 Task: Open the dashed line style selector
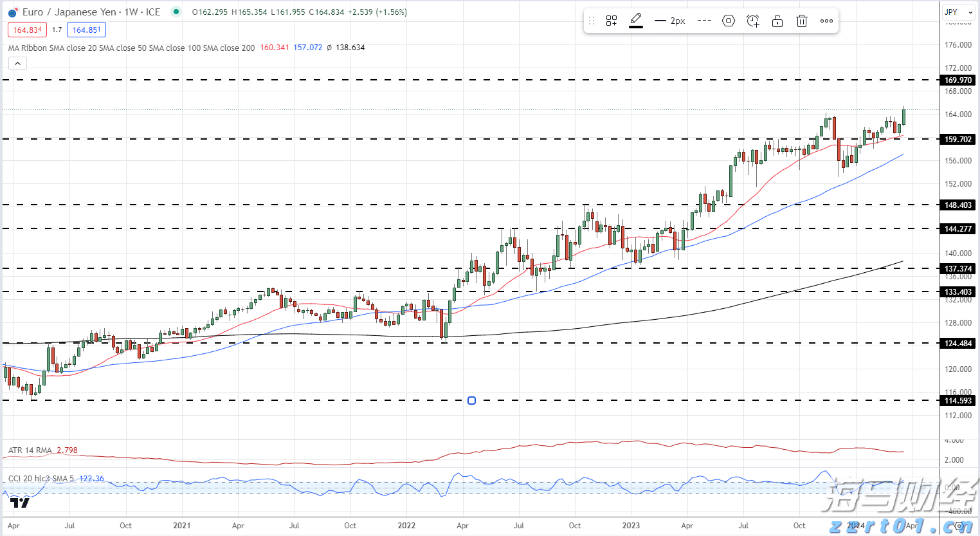[704, 21]
